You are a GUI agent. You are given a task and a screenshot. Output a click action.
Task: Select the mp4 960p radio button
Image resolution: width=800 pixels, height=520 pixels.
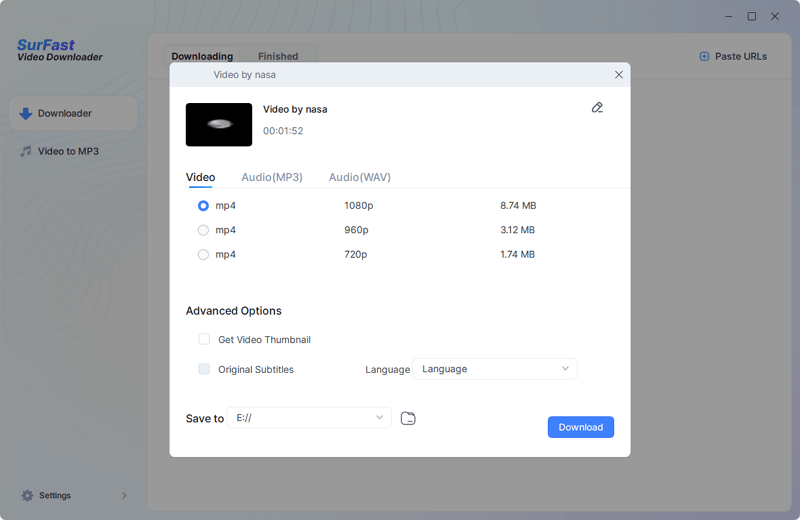point(203,230)
